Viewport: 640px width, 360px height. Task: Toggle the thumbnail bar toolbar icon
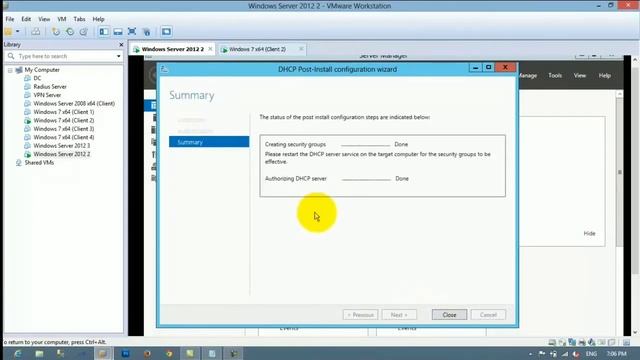tap(118, 31)
